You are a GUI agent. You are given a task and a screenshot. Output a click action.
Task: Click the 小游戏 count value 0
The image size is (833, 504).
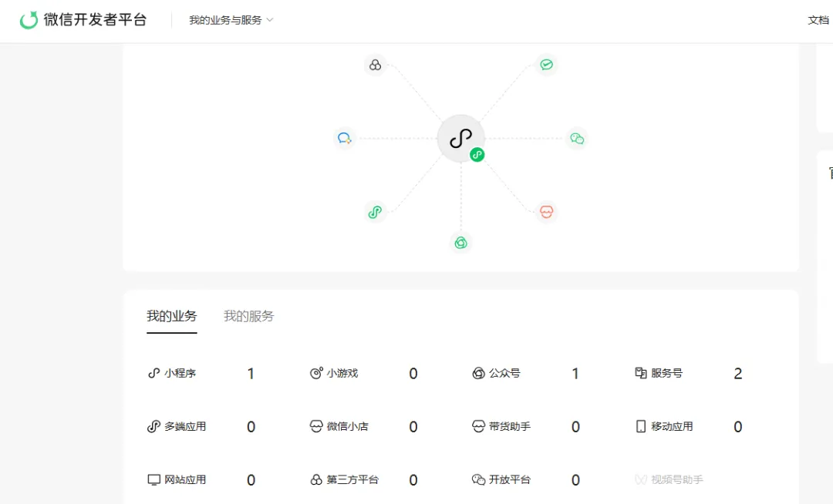click(x=413, y=374)
